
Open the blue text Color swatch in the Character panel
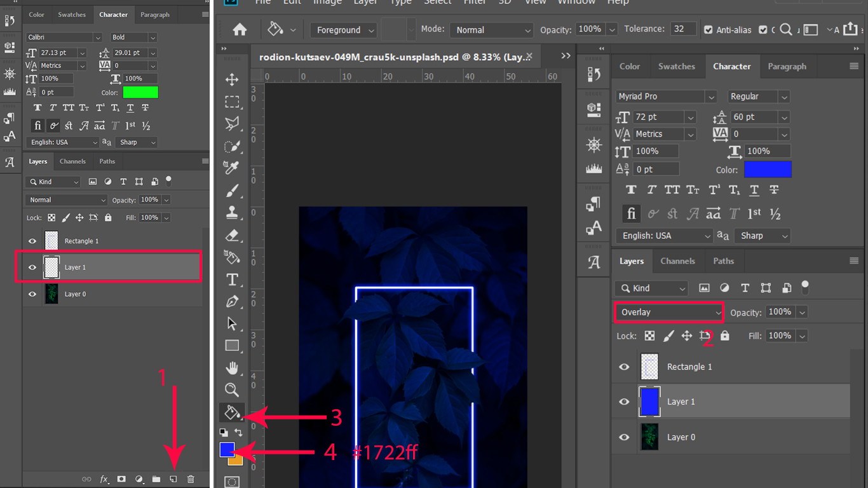768,170
